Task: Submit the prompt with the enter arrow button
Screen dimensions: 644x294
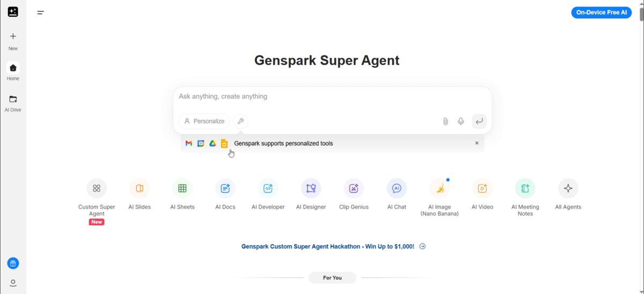Action: pos(479,121)
